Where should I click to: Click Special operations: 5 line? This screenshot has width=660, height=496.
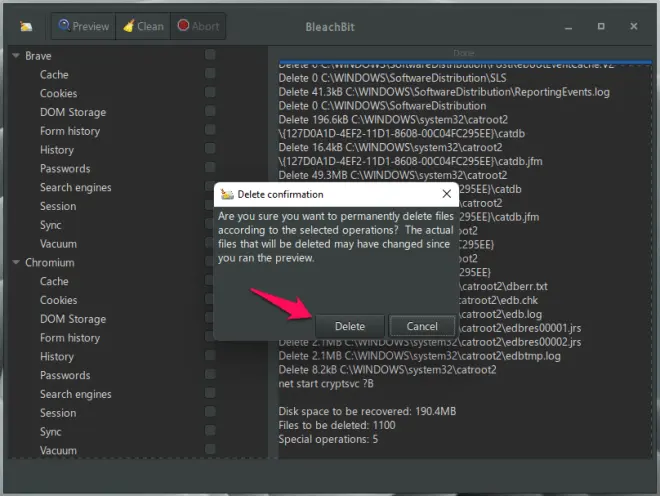328,439
